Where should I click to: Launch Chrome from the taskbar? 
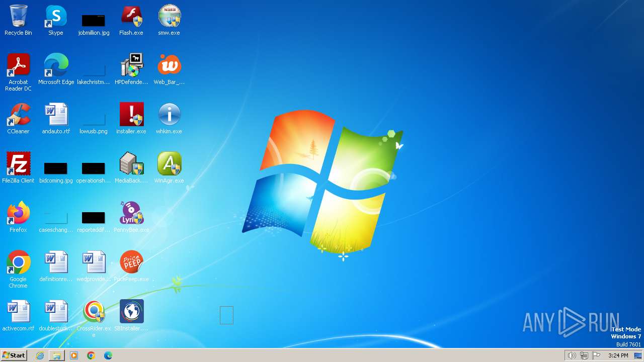pos(91,355)
